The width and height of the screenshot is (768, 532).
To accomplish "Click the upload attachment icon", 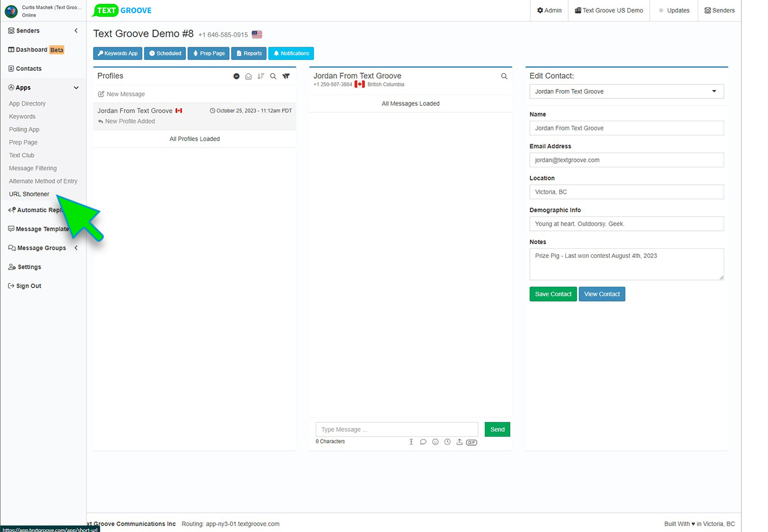I will [x=459, y=442].
